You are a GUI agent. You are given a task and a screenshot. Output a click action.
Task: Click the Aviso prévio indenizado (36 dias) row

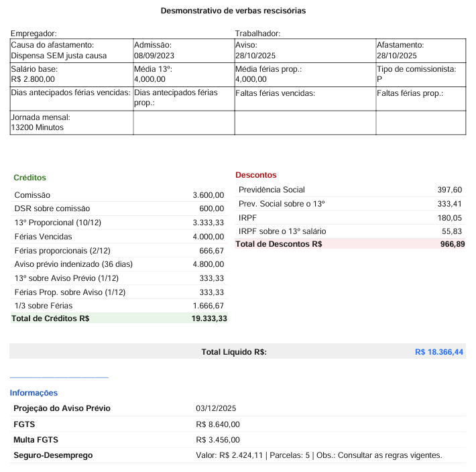(x=119, y=264)
